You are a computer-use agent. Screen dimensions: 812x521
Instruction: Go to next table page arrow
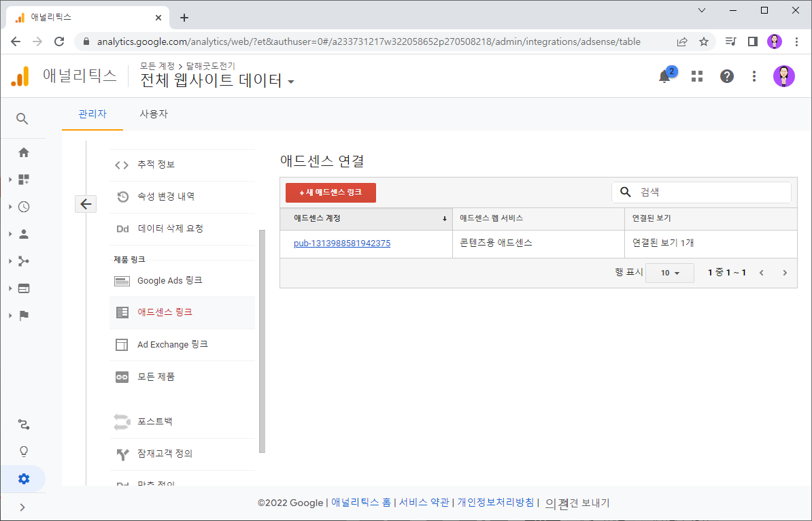pos(785,273)
